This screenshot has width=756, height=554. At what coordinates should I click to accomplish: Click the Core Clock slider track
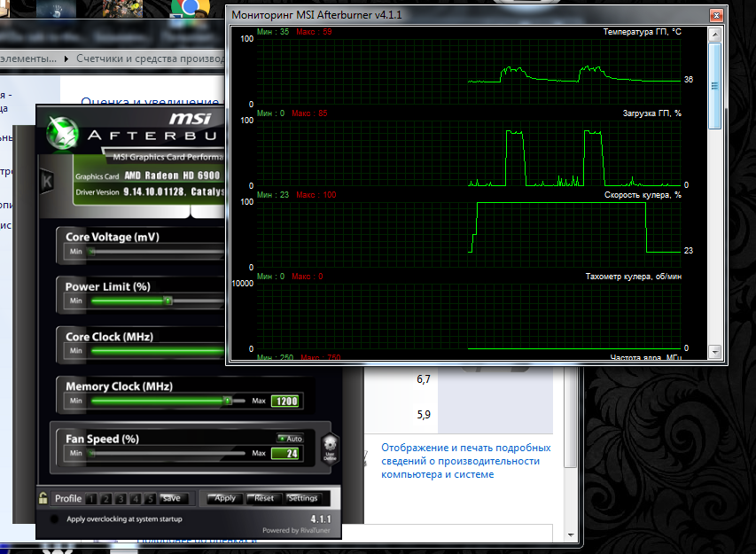pyautogui.click(x=158, y=350)
